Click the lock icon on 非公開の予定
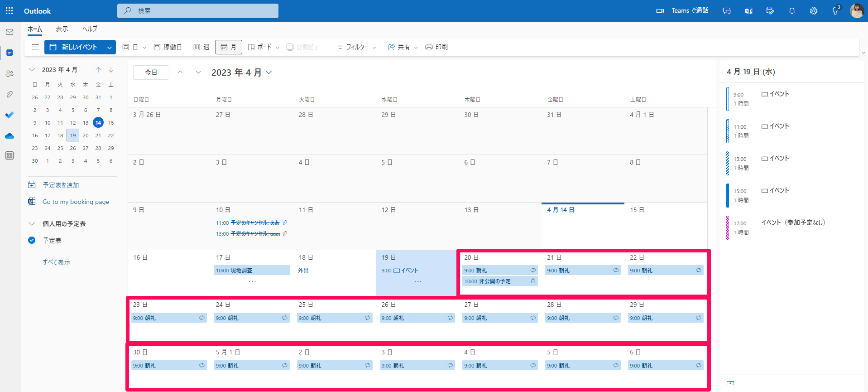 pos(533,281)
